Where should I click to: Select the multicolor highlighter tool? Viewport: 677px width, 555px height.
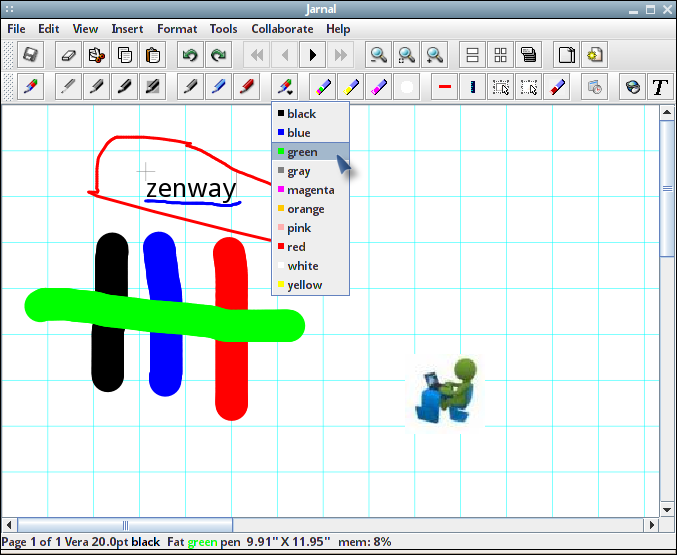323,87
